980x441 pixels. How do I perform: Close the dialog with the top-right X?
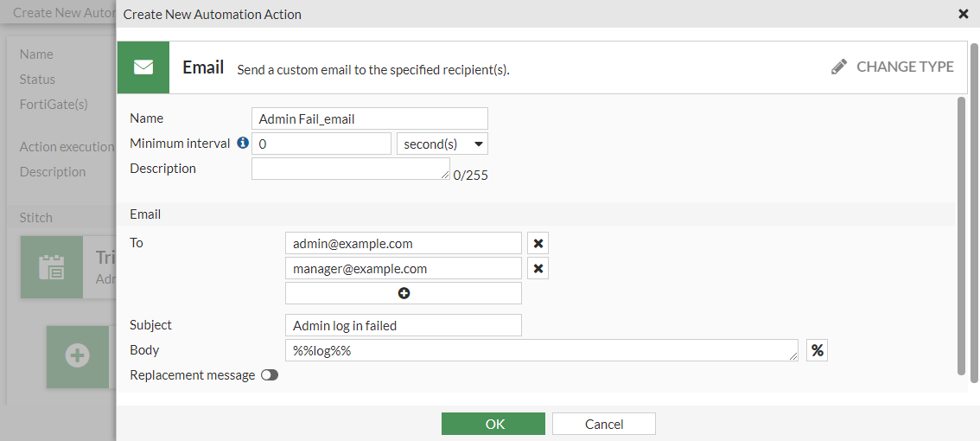tap(964, 14)
